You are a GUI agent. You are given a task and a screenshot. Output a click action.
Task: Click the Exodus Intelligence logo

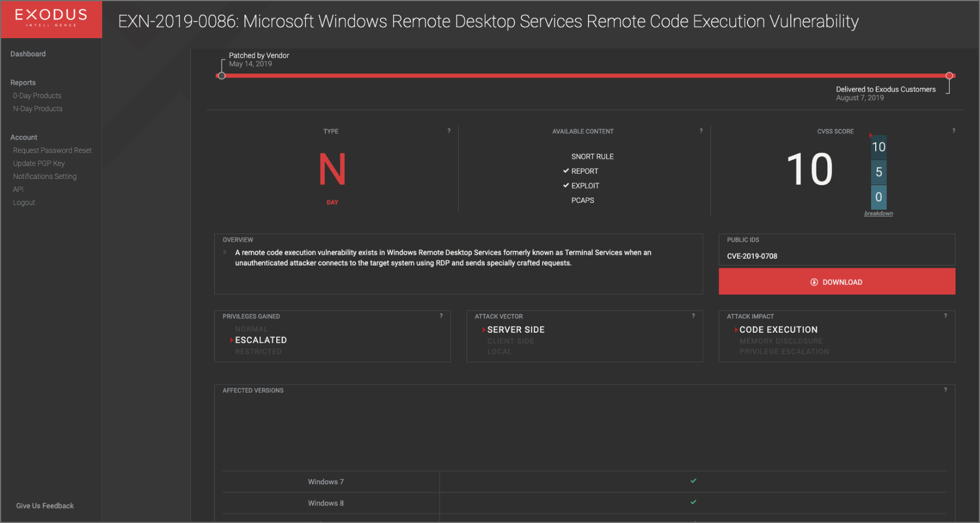tap(51, 18)
